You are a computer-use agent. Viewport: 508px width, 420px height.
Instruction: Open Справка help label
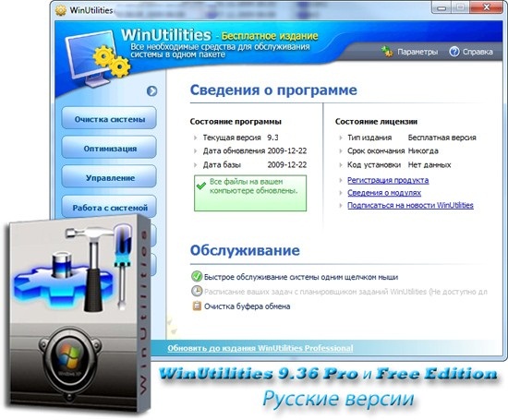click(478, 52)
